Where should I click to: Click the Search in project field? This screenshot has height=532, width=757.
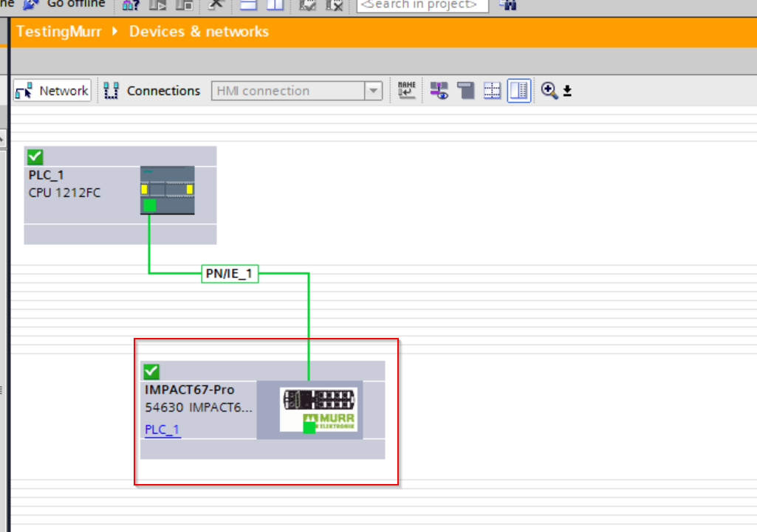coord(422,5)
